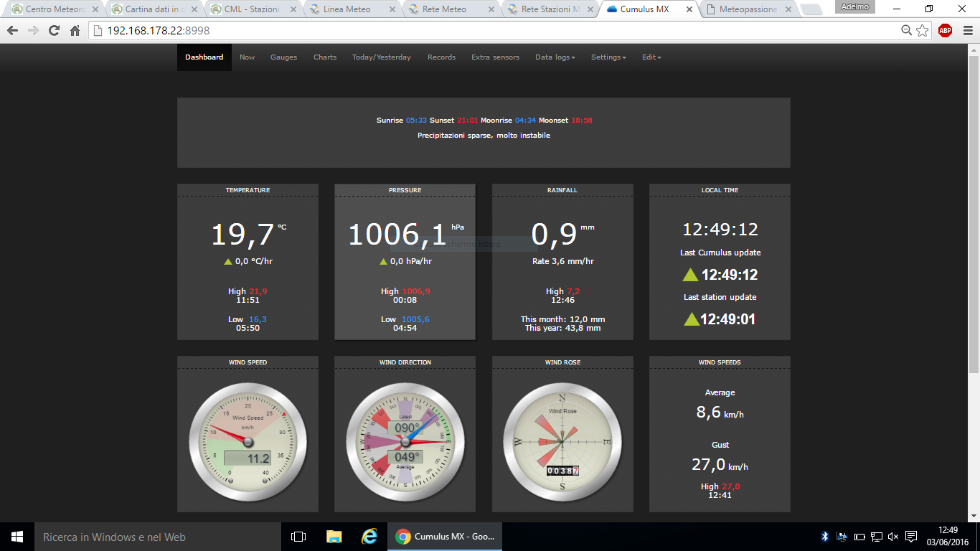This screenshot has width=980, height=551.
Task: Open Chrome's three-line menu icon
Action: coord(966,31)
